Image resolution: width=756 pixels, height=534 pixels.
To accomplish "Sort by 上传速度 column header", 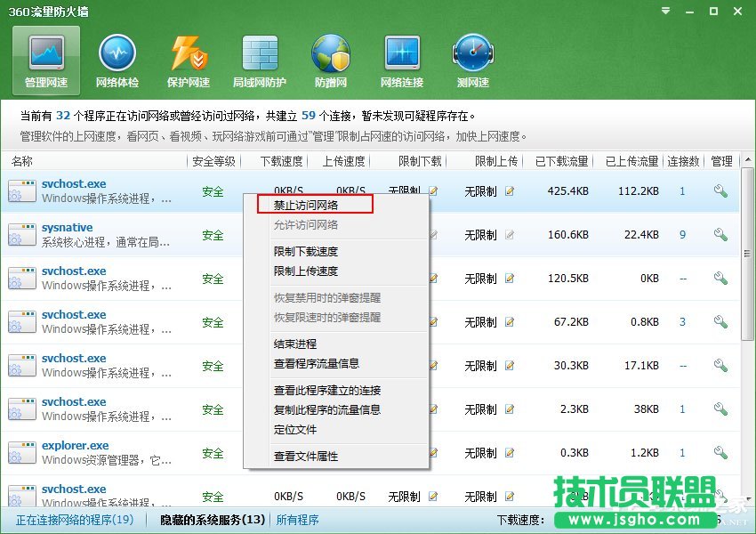I will click(343, 161).
